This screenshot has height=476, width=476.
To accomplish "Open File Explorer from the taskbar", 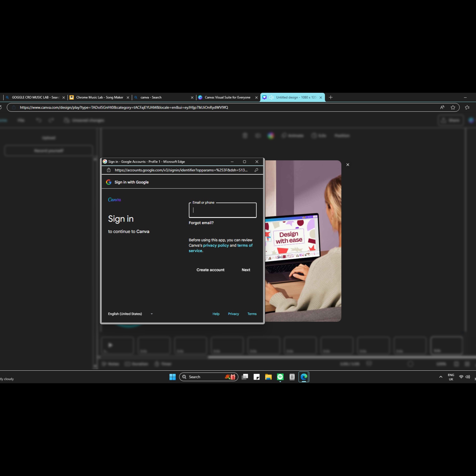I will click(x=268, y=377).
